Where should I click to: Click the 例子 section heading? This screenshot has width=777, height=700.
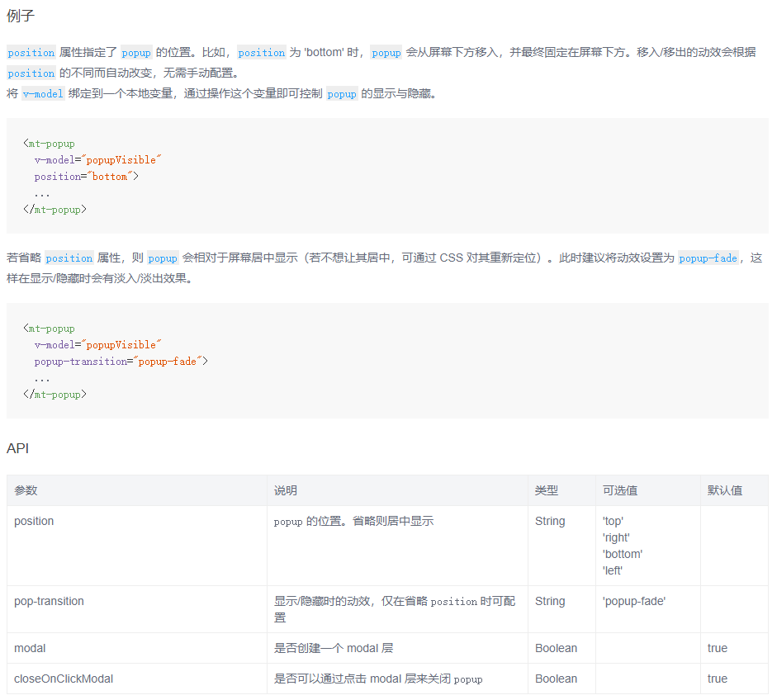click(x=21, y=16)
